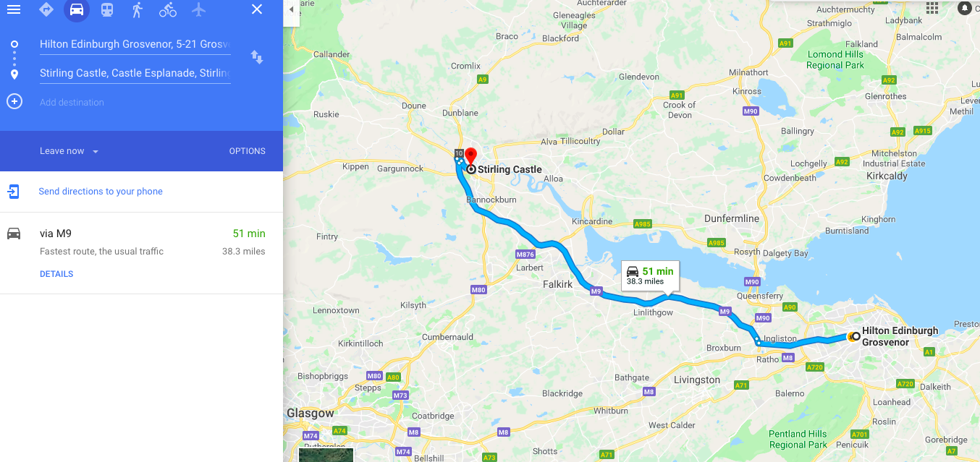Image resolution: width=980 pixels, height=462 pixels.
Task: Open notifications bell icon
Action: click(964, 8)
